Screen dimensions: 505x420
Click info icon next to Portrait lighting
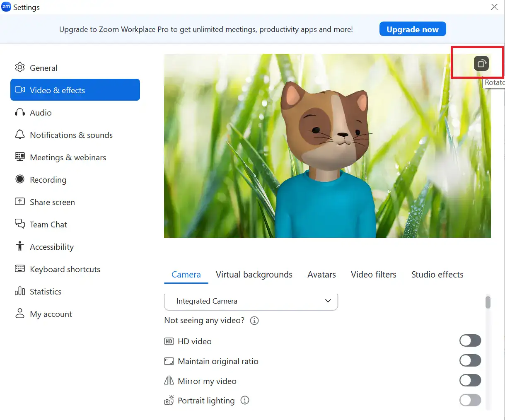pyautogui.click(x=245, y=400)
